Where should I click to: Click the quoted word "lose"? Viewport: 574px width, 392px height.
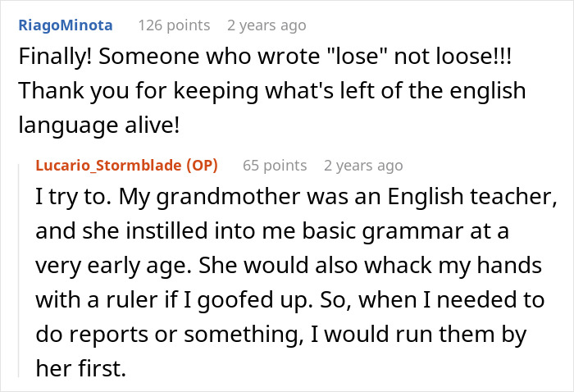354,57
